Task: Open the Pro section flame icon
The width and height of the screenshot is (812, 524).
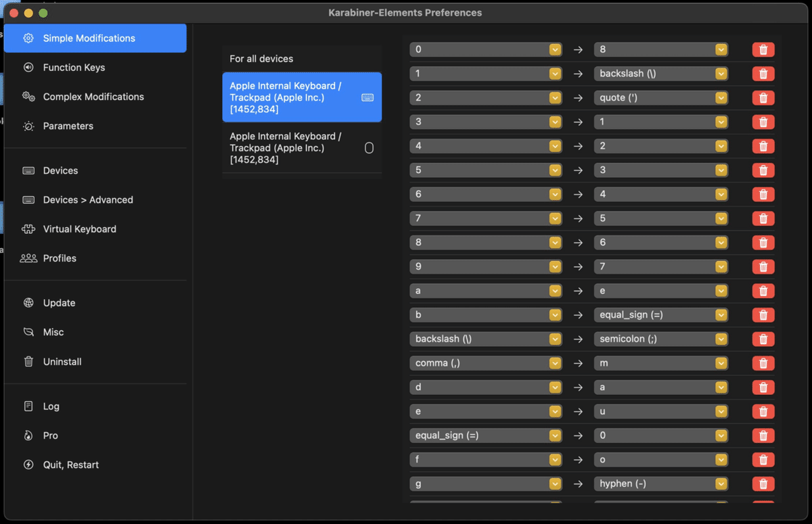Action: 28,435
